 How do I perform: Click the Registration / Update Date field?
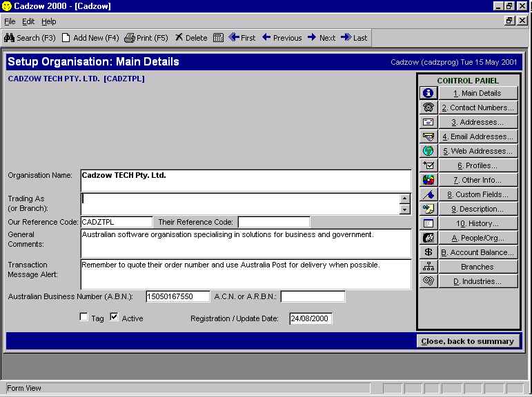coord(311,318)
